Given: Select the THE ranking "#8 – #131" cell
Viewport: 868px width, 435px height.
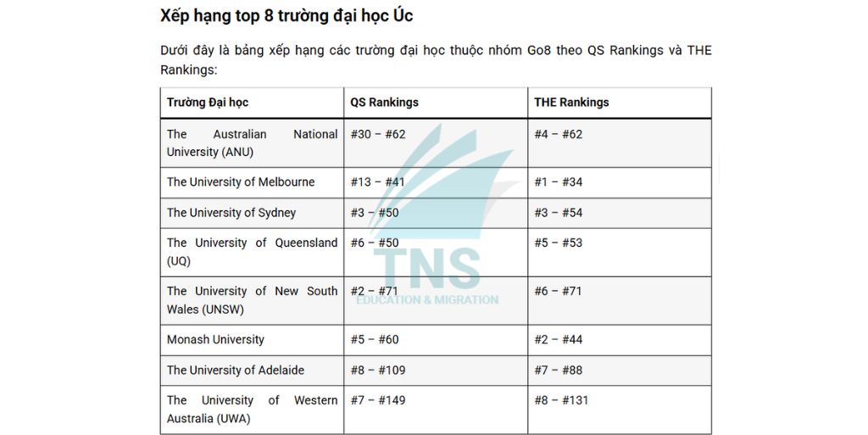Looking at the screenshot, I should coord(561,401).
